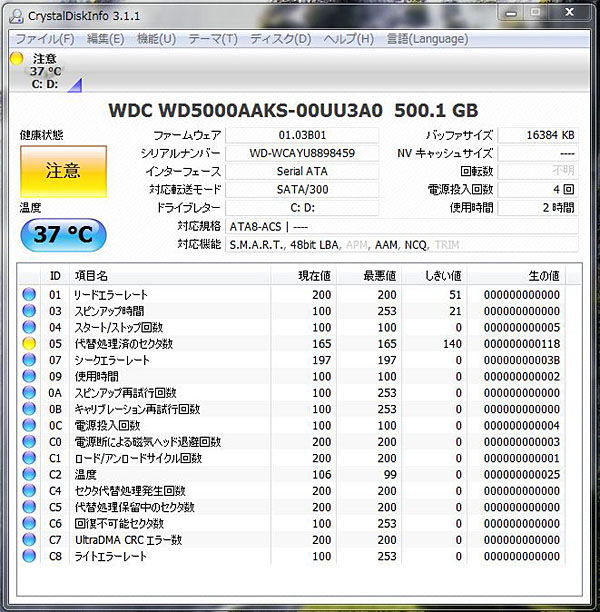600x612 pixels.
Task: Click the power on count field 4 回
Action: (538, 190)
